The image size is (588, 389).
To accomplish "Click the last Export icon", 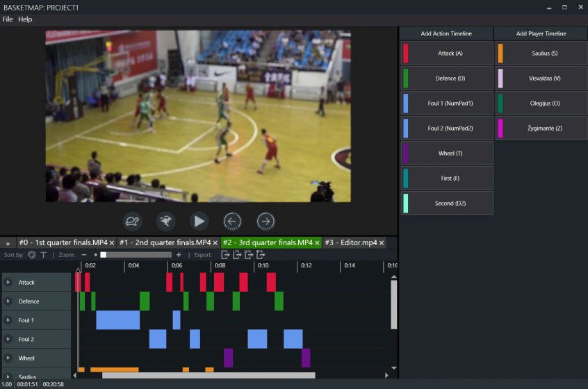I will pos(261,255).
